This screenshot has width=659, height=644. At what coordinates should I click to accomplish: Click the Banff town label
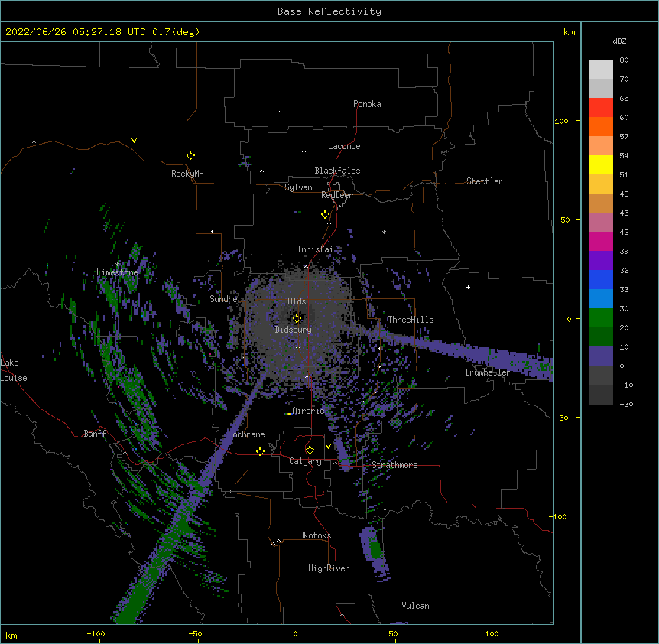(x=95, y=434)
